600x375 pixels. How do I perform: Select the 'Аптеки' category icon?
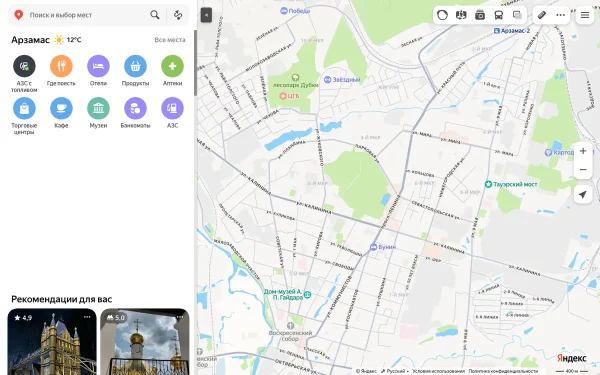click(x=173, y=66)
